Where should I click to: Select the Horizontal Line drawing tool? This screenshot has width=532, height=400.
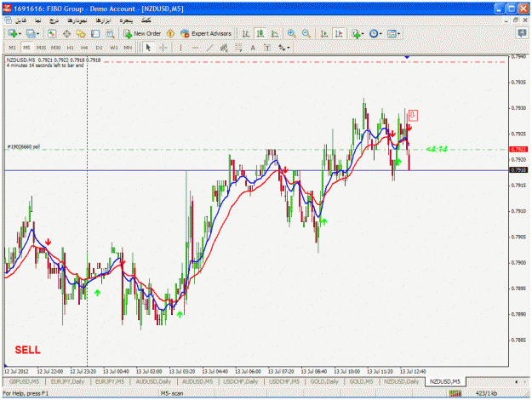pyautogui.click(x=195, y=48)
